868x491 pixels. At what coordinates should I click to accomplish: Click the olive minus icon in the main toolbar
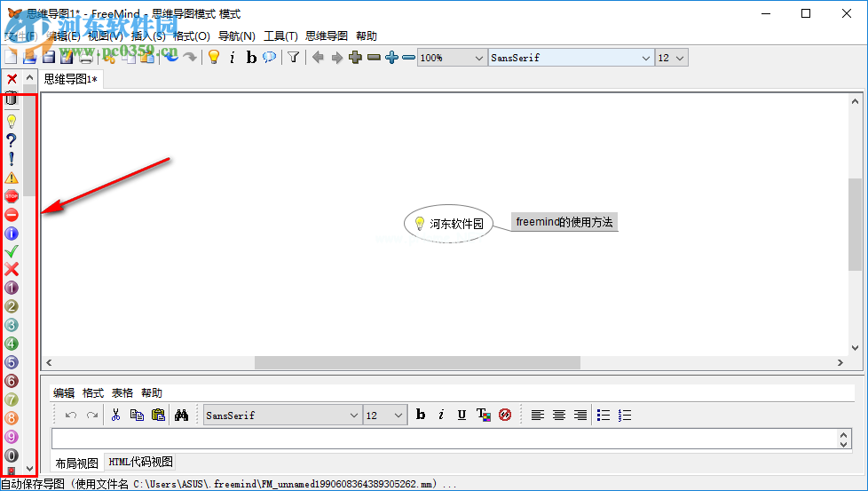click(x=375, y=57)
